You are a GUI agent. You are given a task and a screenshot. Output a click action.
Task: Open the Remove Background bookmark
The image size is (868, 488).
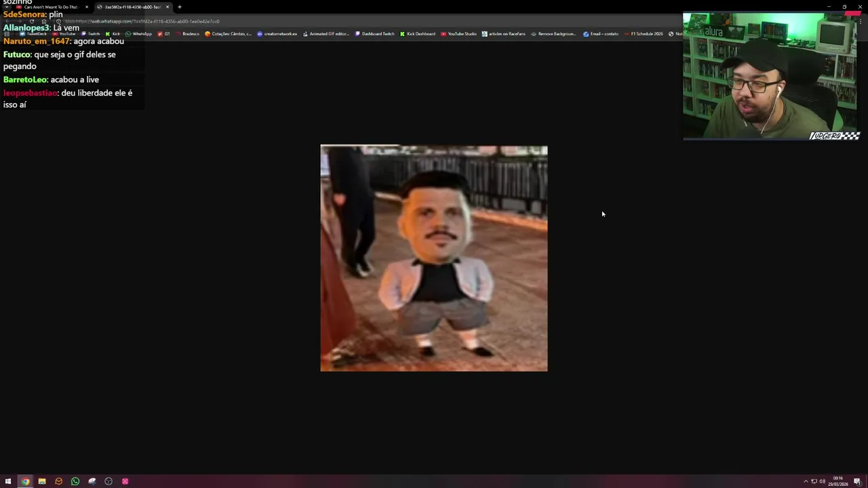(553, 34)
